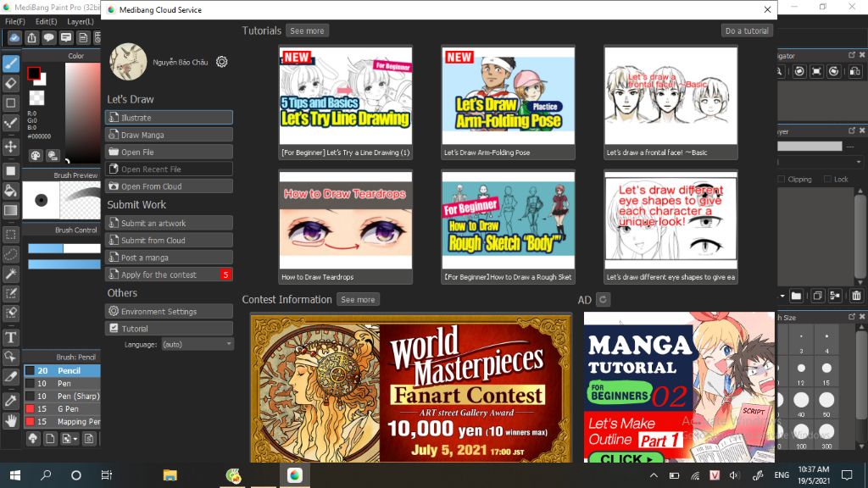Image resolution: width=868 pixels, height=488 pixels.
Task: Open the notification center icon
Action: pyautogui.click(x=847, y=475)
